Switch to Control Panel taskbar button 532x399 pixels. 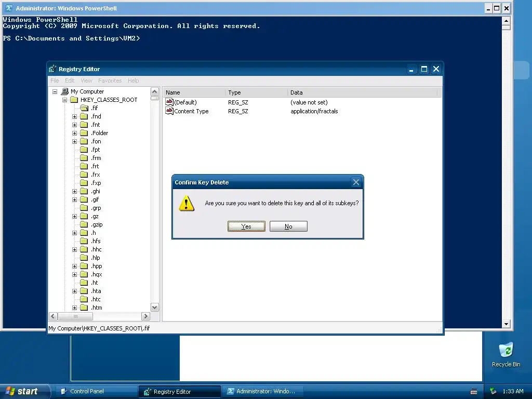[x=96, y=391]
